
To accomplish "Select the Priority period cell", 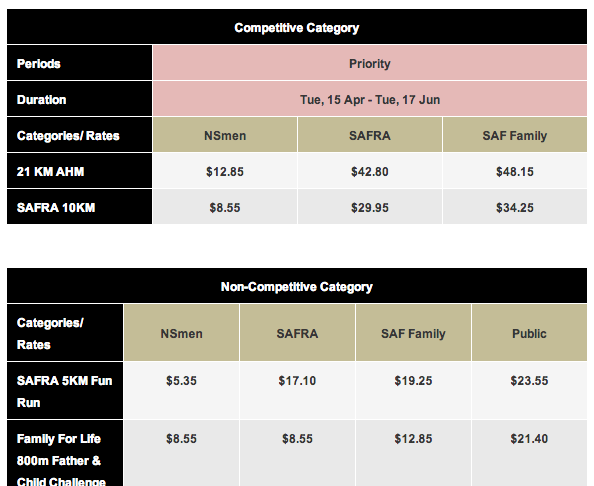I will tap(370, 64).
